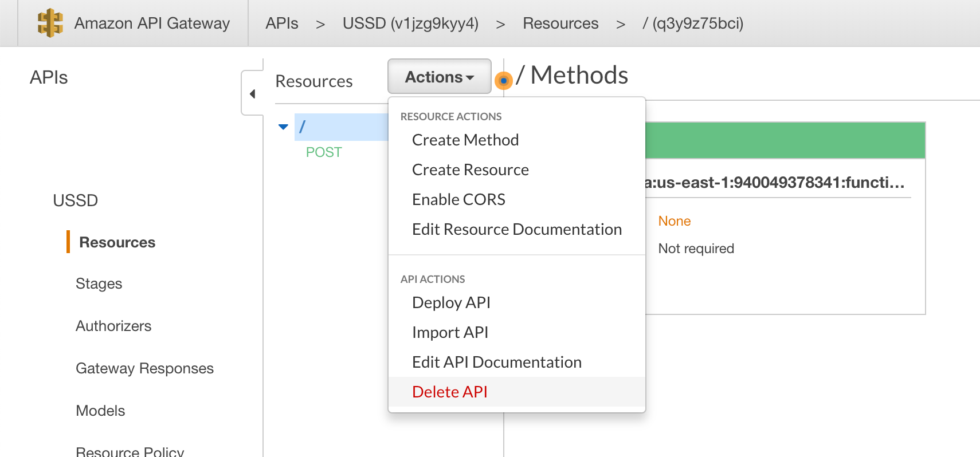
Task: Click the truncated Lambda ARN text
Action: point(775,183)
